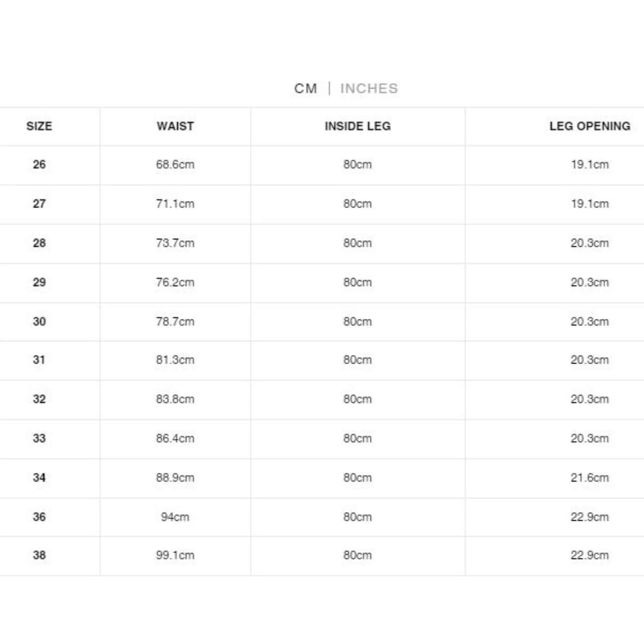This screenshot has height=644, width=644.
Task: Switch units to the INCHES tab
Action: [x=369, y=88]
